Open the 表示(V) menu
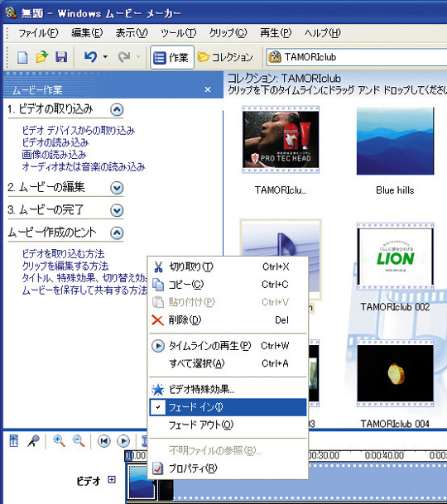The image size is (447, 504). click(x=132, y=33)
